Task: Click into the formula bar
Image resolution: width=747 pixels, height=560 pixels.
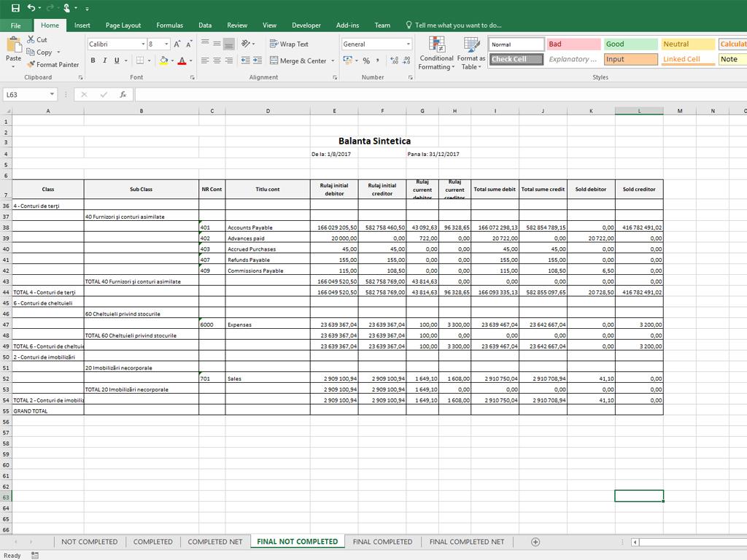Action: tap(441, 95)
